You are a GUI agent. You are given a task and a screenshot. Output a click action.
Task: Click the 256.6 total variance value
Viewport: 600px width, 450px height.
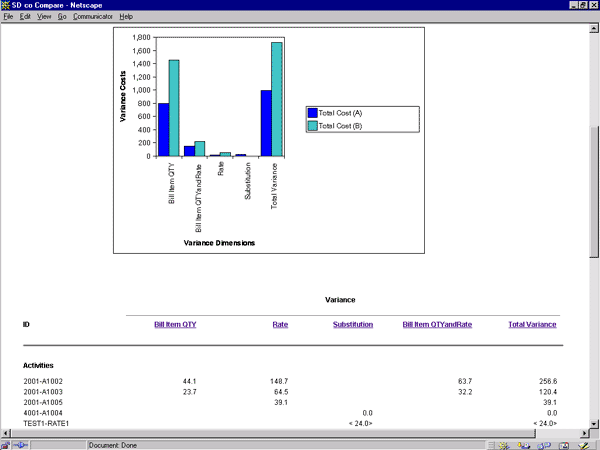point(548,381)
